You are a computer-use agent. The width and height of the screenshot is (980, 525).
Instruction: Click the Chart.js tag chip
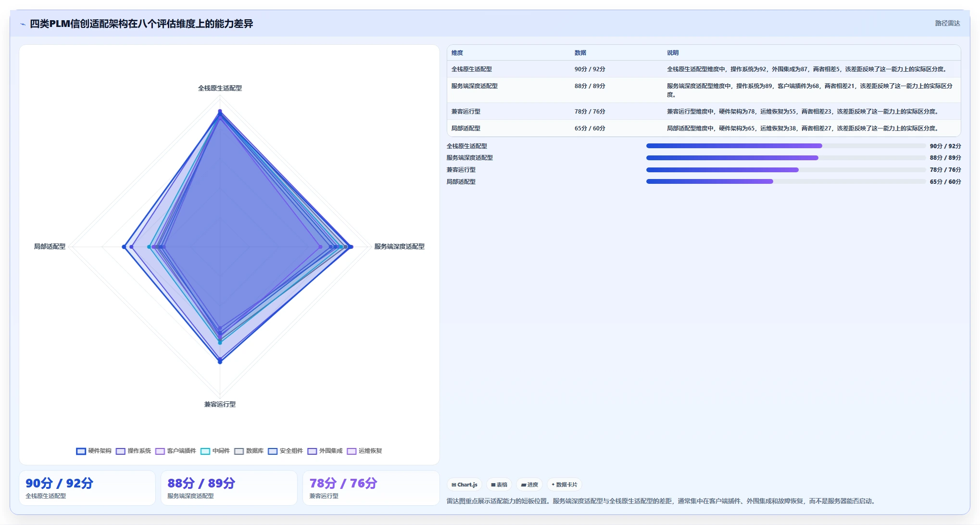[x=465, y=485]
